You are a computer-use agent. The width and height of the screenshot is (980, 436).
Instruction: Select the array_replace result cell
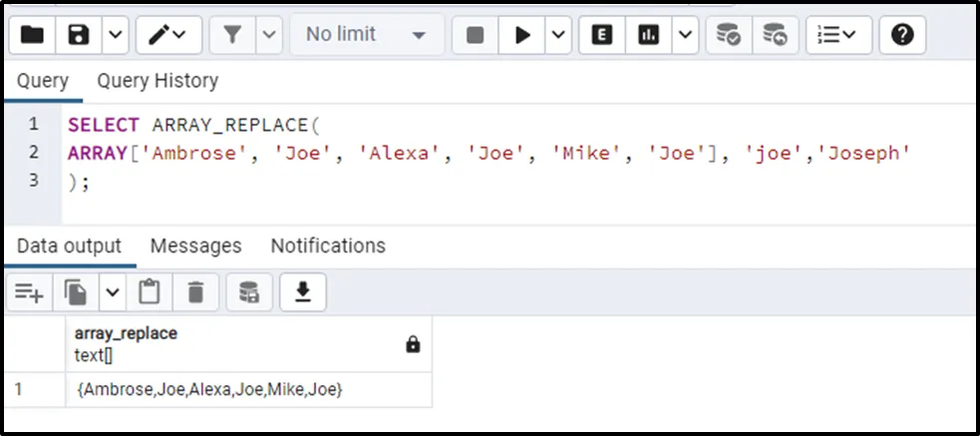click(x=209, y=390)
